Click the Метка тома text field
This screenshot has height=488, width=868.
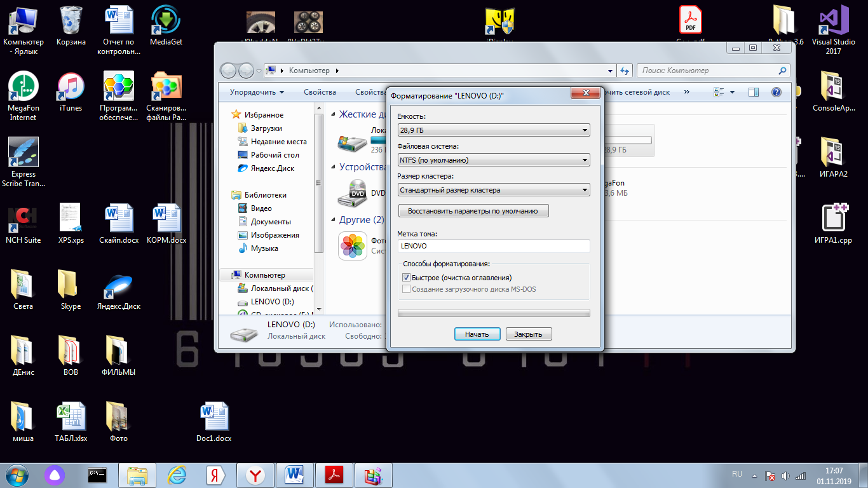point(494,246)
